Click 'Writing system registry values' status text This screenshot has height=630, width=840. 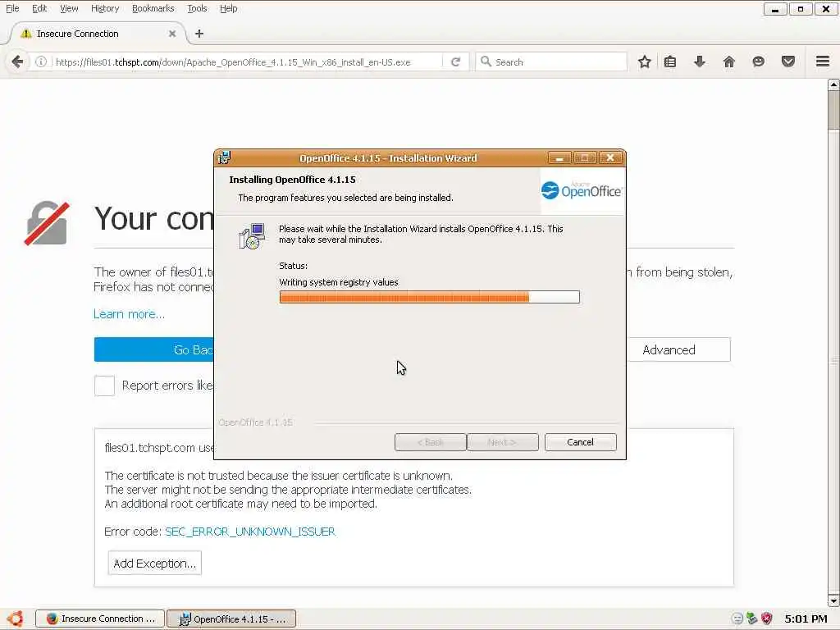[339, 282]
